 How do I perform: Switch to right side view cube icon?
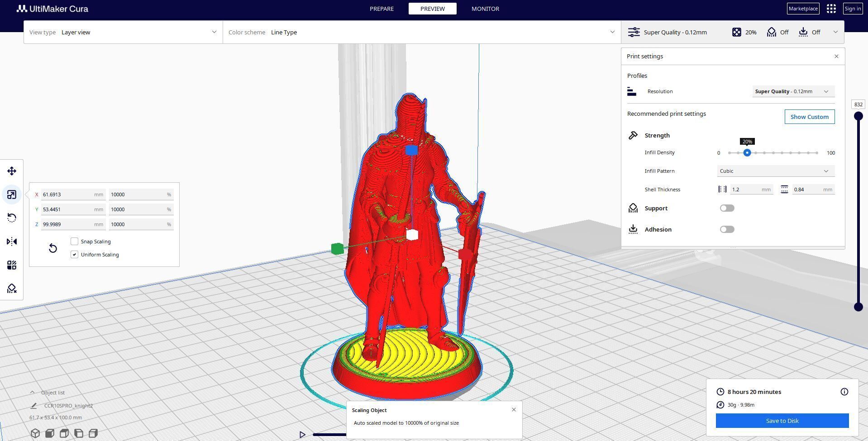pyautogui.click(x=93, y=433)
